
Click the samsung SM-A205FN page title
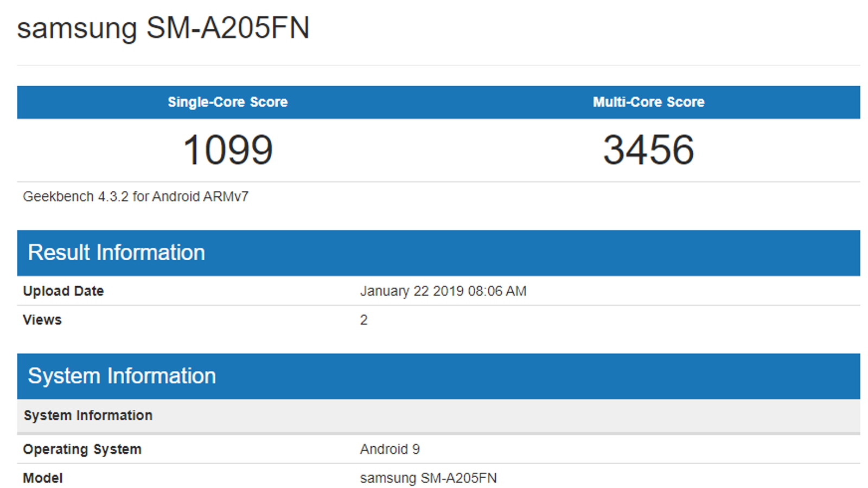tap(163, 28)
